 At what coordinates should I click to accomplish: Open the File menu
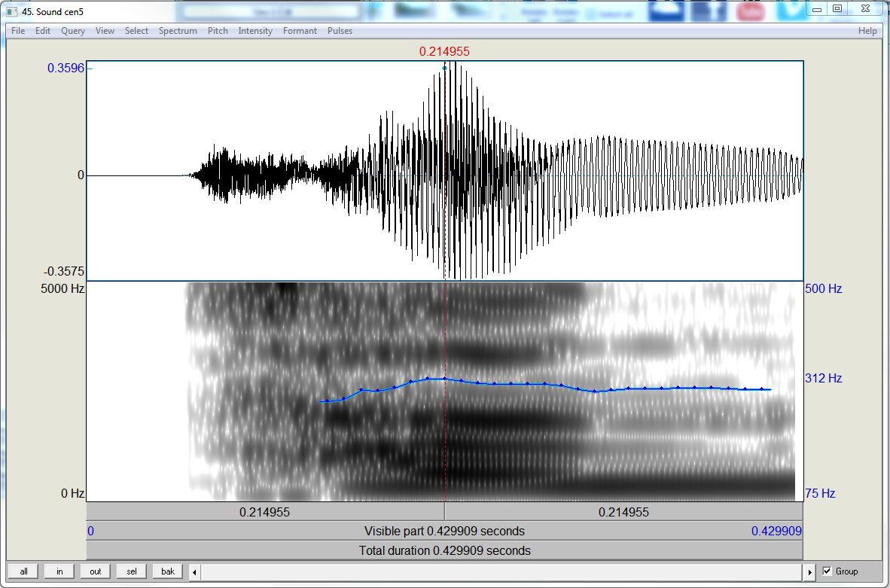[x=18, y=31]
